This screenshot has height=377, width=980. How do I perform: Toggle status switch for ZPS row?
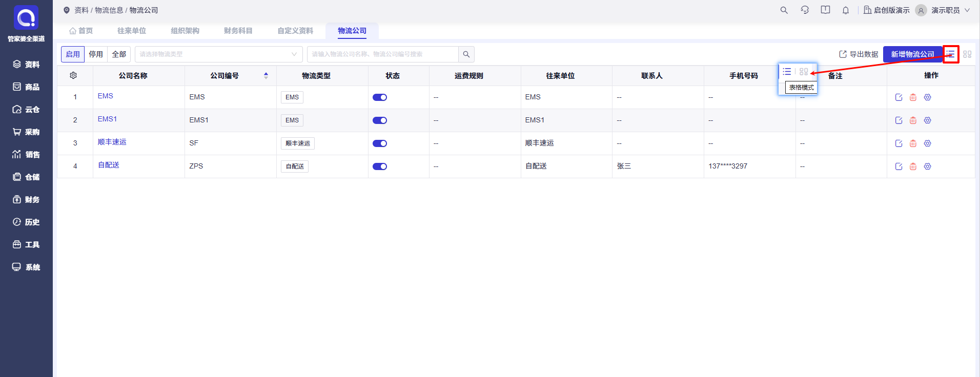380,166
